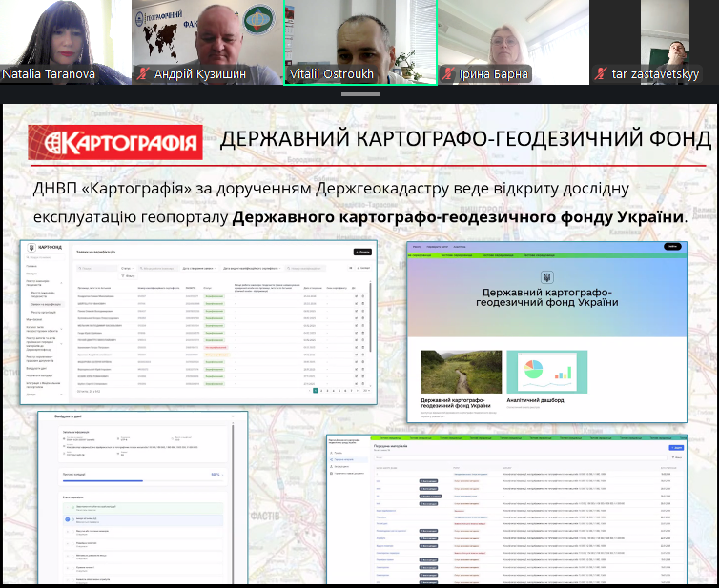The width and height of the screenshot is (719, 588).
Task: Click the Експорт button above the verification table
Action: [363, 268]
